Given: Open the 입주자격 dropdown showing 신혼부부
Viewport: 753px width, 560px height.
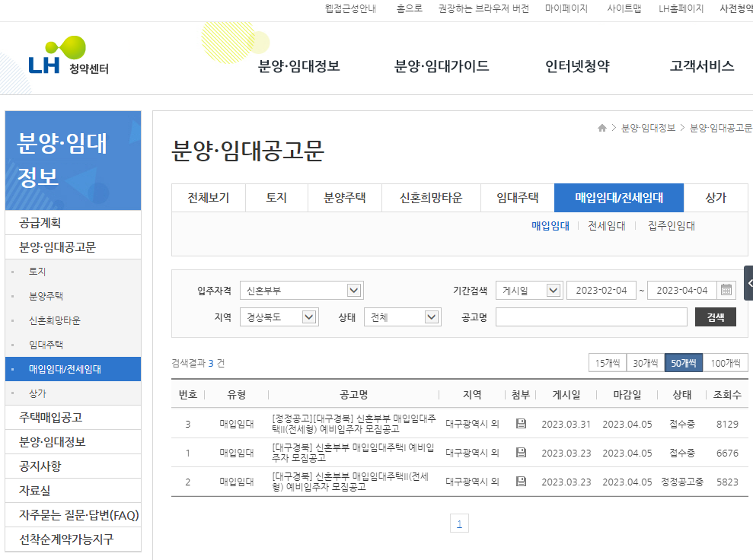Looking at the screenshot, I should 302,290.
